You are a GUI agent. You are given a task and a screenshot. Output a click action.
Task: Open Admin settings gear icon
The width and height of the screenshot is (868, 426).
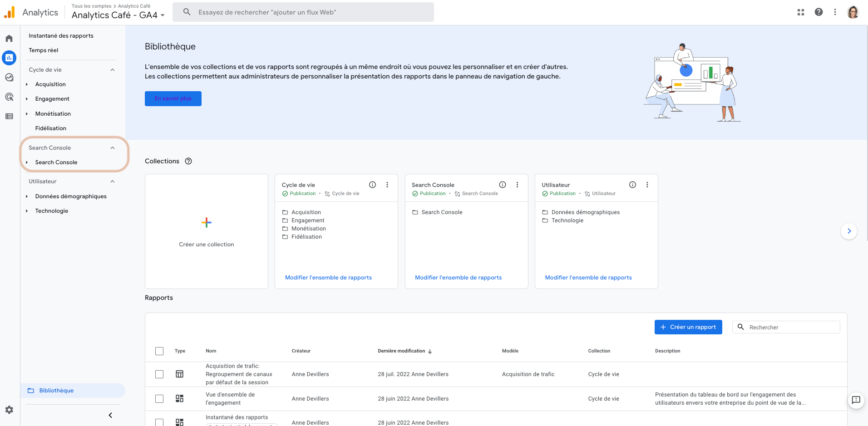pyautogui.click(x=9, y=410)
